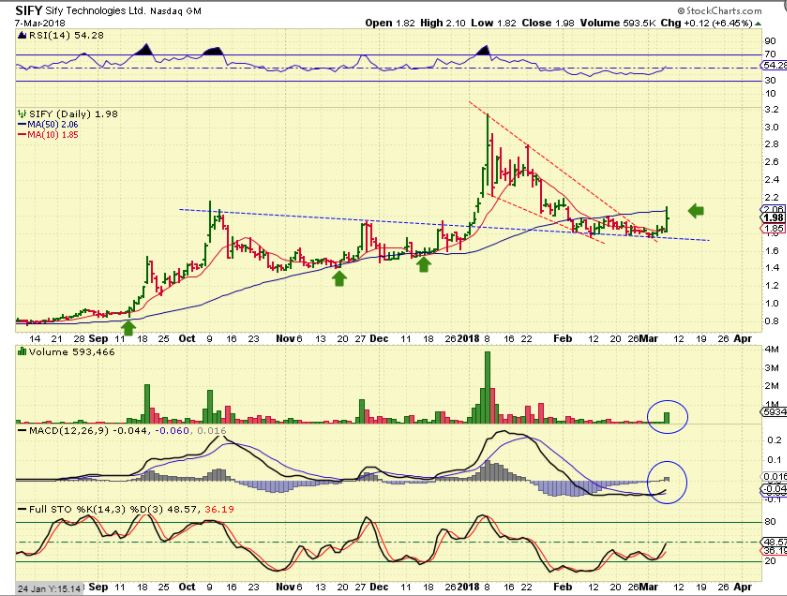Click the MA(50) 2.06 legend entry
Screen dimensions: 787x596
click(x=53, y=125)
